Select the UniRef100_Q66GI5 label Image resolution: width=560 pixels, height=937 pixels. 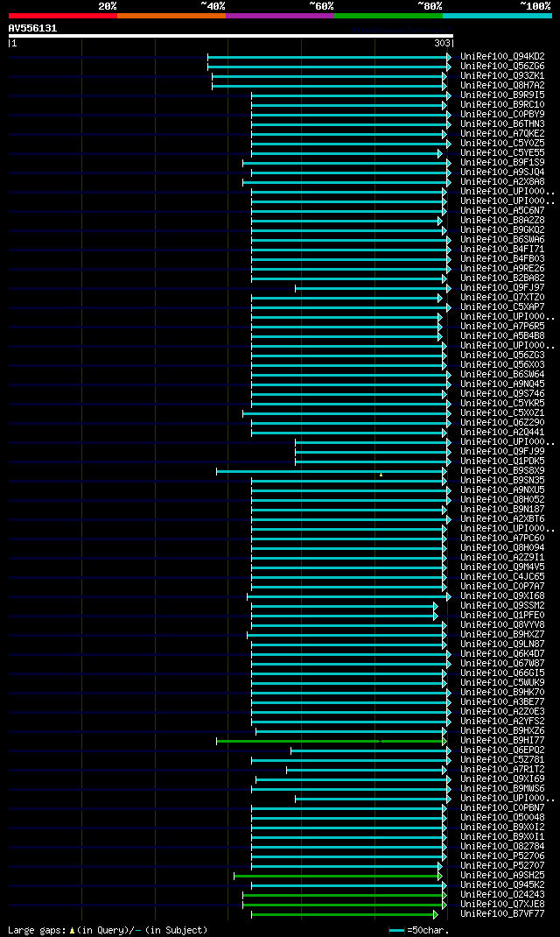click(x=502, y=673)
